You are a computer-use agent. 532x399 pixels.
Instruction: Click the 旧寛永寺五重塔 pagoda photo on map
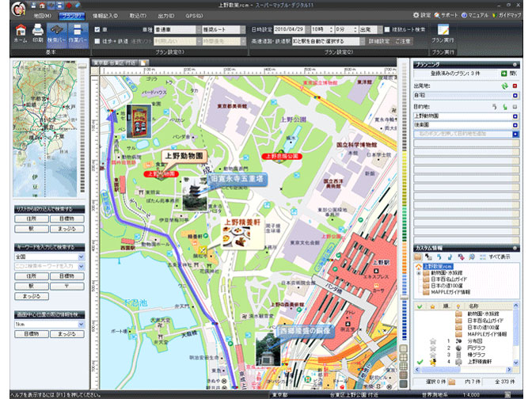coord(195,194)
